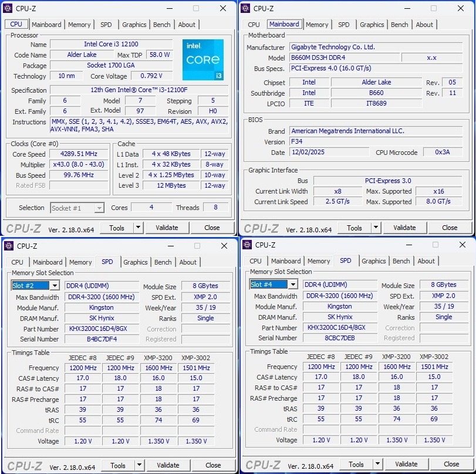Close CPU window with title bar X
The width and height of the screenshot is (476, 474).
(x=223, y=8)
